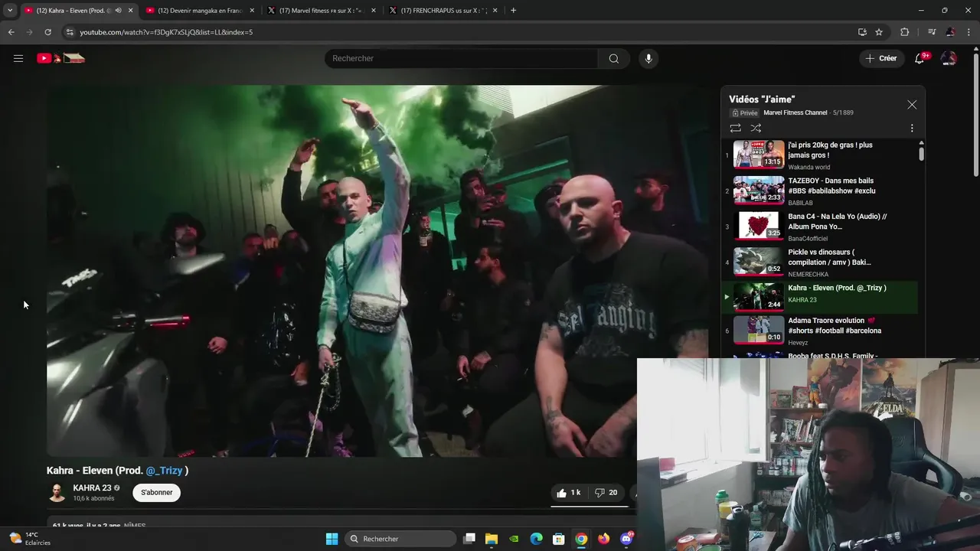The width and height of the screenshot is (980, 551).
Task: Close the Devenir mangaka tab
Action: [x=252, y=11]
